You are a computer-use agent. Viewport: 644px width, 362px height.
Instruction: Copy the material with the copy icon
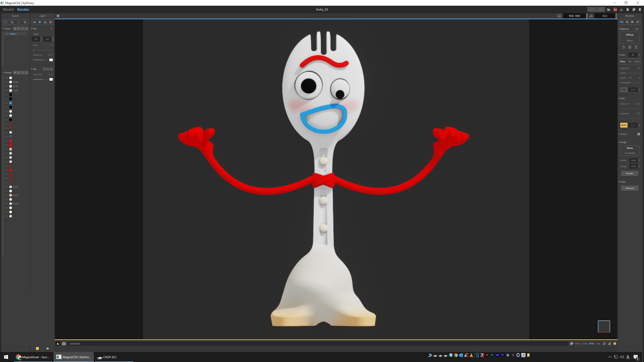pos(630,47)
